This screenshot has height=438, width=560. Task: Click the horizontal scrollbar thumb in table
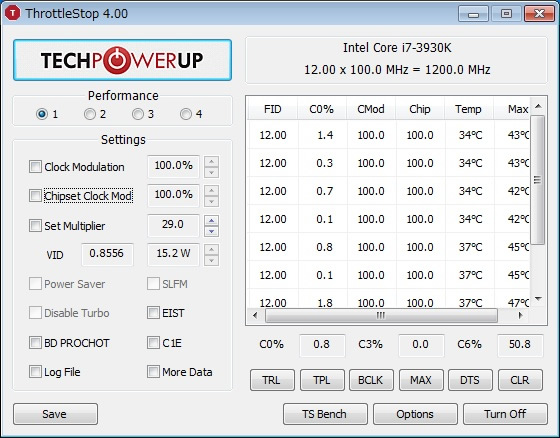coord(381,315)
